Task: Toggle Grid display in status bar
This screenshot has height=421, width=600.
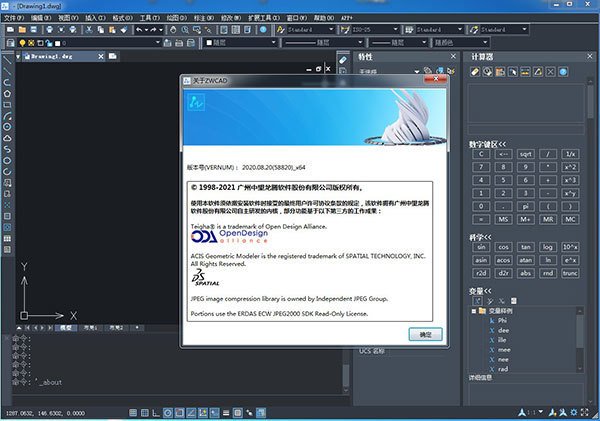Action: 145,413
